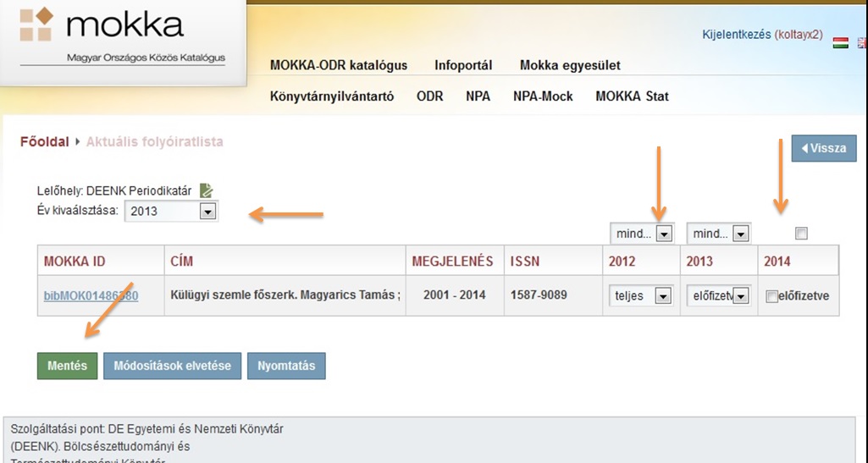Image resolution: width=868 pixels, height=463 pixels.
Task: Toggle the select-all checkbox above 2014 column
Action: point(801,234)
